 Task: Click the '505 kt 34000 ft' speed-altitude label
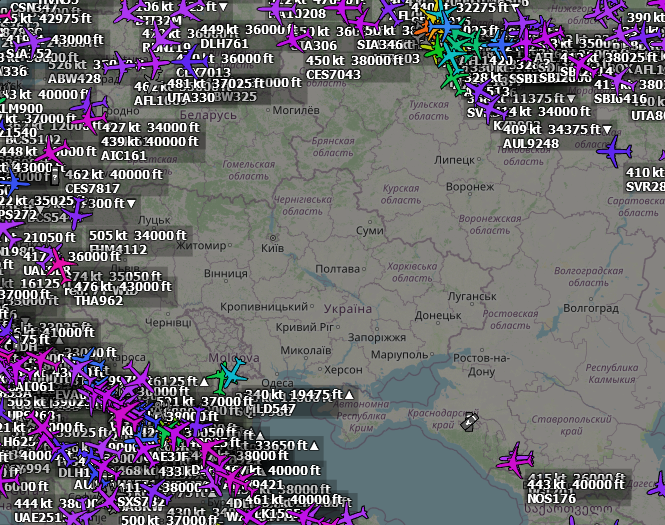(x=137, y=235)
